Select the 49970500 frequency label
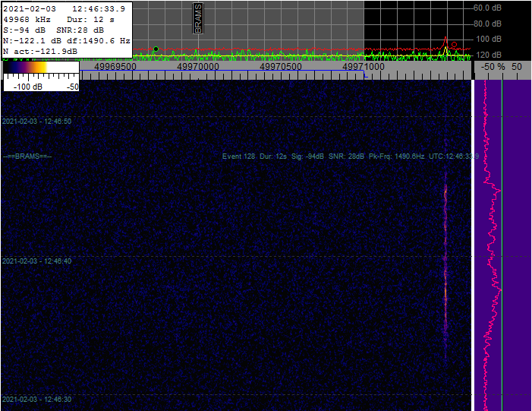Screen dimensions: 532x411 pyautogui.click(x=281, y=66)
